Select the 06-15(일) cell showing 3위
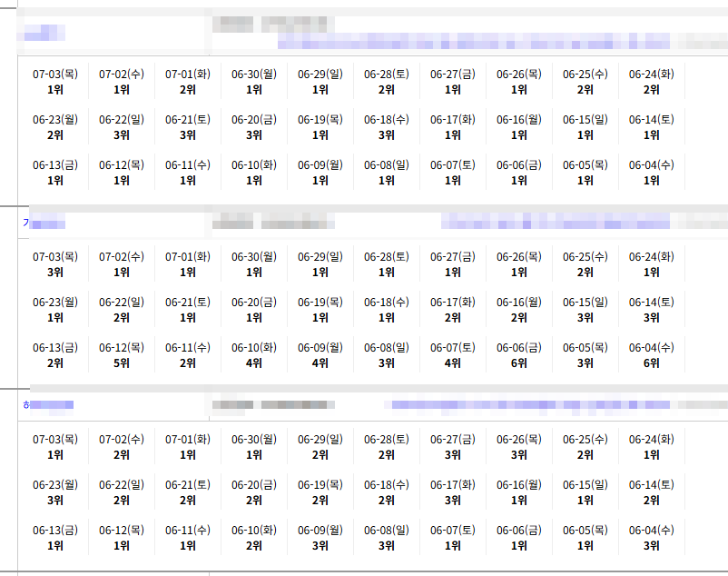Image resolution: width=728 pixels, height=576 pixels. pyautogui.click(x=585, y=310)
